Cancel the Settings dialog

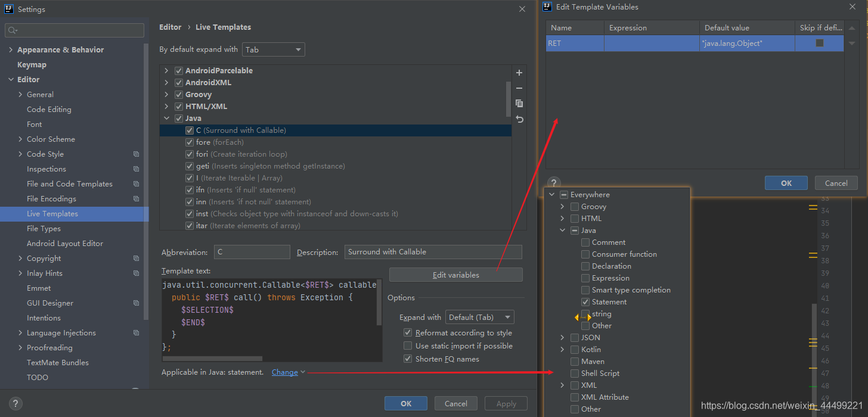456,403
